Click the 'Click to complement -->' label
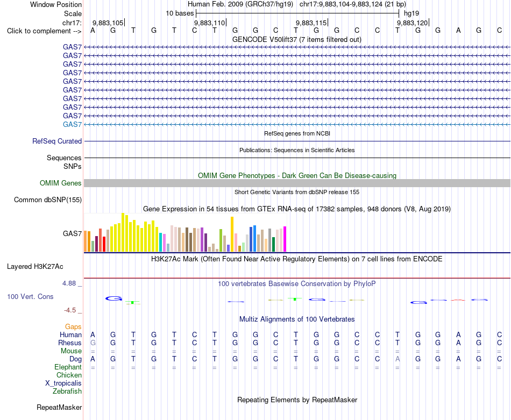Image resolution: width=511 pixels, height=420 pixels. (x=44, y=31)
